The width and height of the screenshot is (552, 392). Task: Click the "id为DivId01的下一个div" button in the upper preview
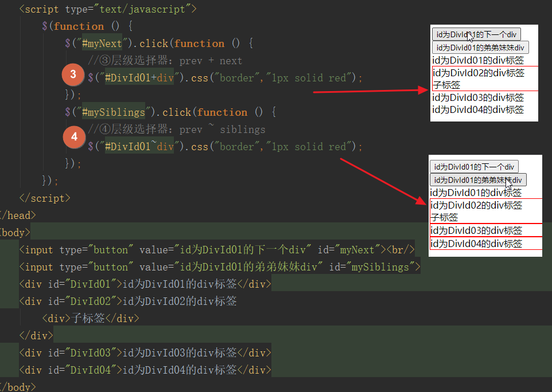coord(476,34)
